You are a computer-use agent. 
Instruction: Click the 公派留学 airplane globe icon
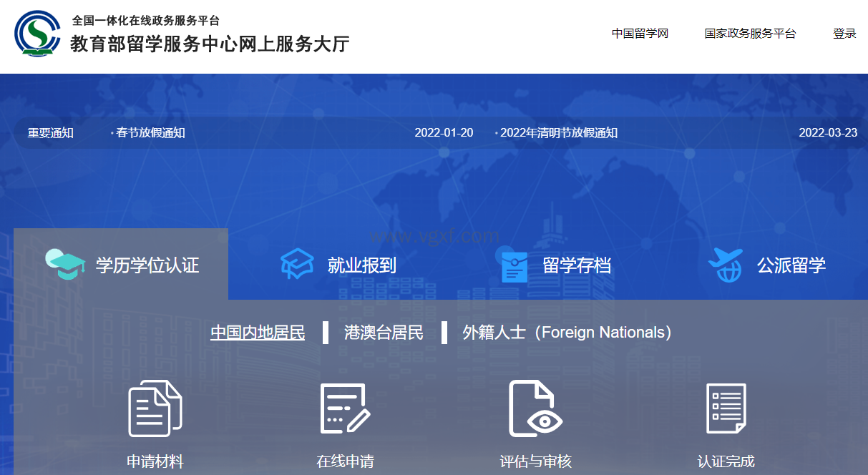pyautogui.click(x=725, y=265)
